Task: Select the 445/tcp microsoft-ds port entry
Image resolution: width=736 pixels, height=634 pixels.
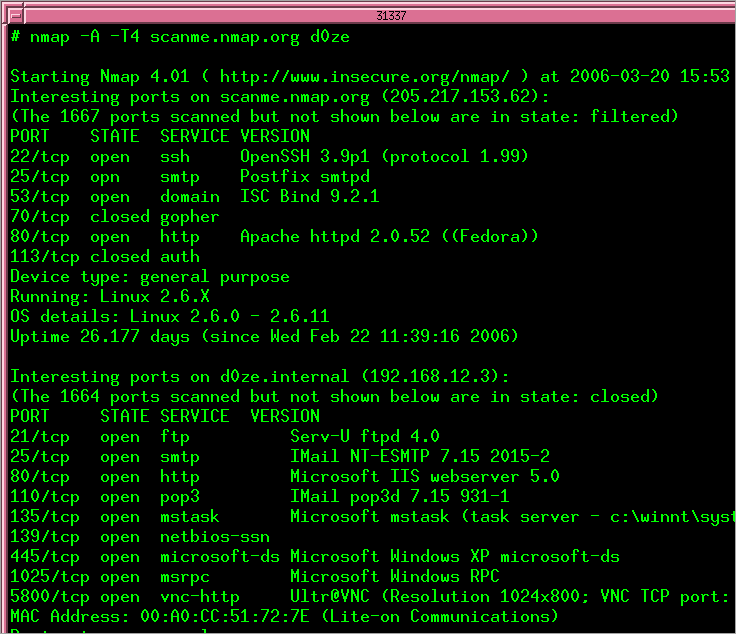Action: point(145,557)
